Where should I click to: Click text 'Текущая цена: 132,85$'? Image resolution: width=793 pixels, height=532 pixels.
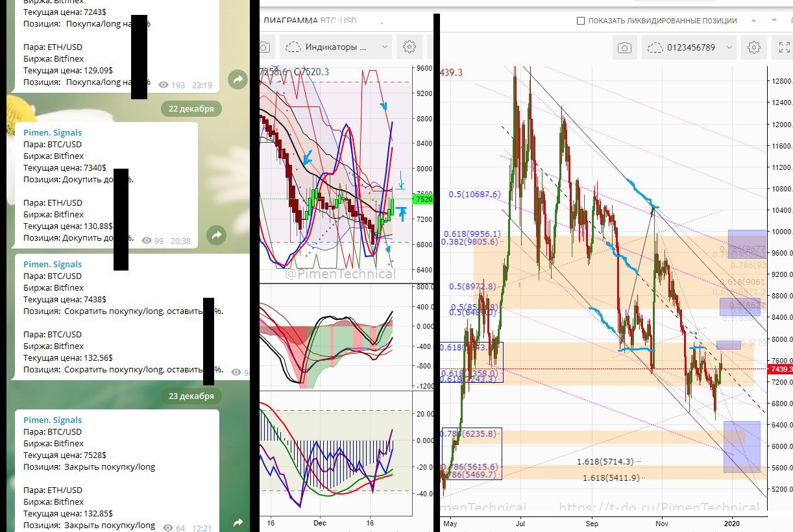68,513
